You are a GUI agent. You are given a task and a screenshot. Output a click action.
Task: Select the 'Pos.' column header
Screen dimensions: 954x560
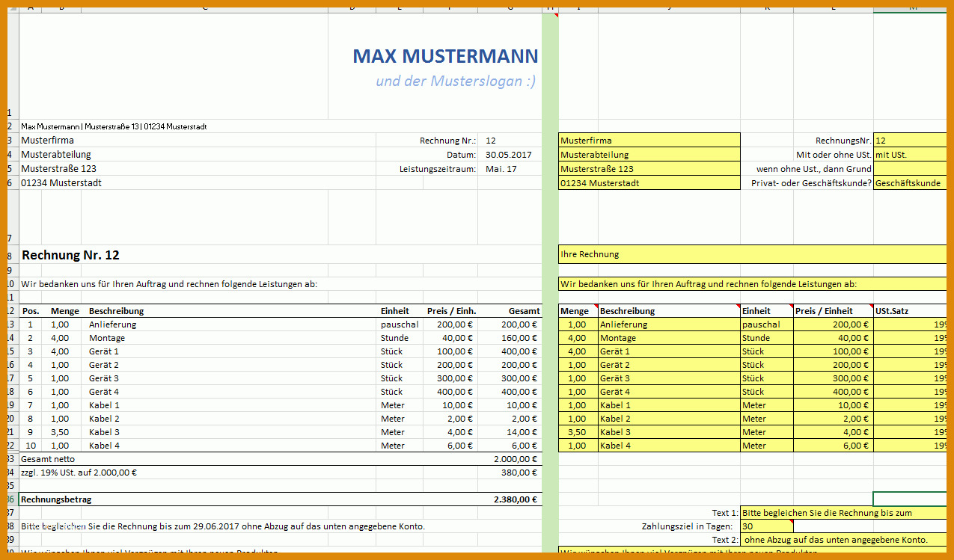31,311
